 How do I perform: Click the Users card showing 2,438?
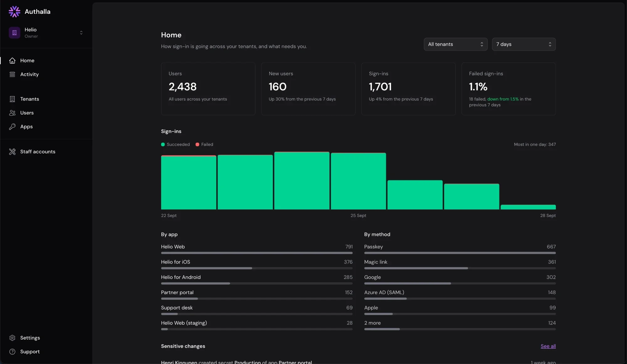click(208, 89)
